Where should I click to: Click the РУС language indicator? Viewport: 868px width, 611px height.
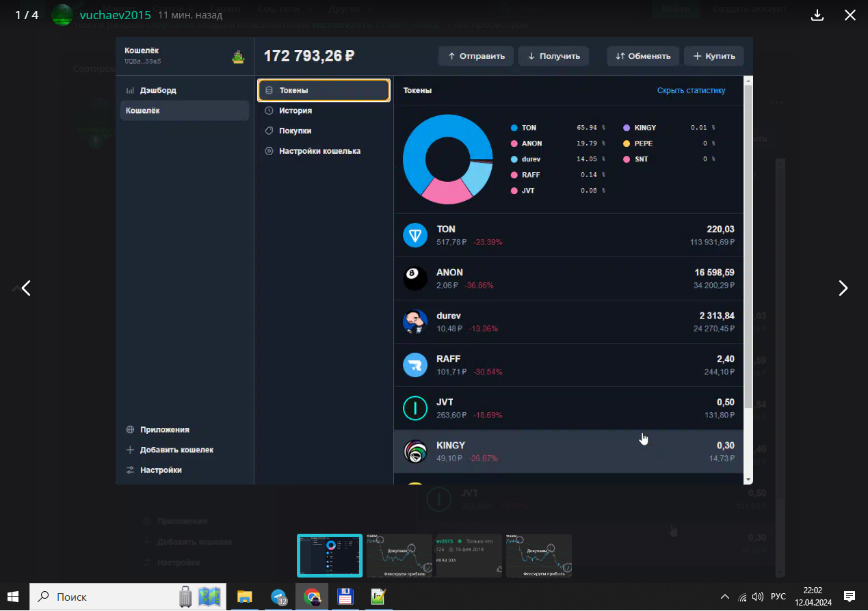(x=778, y=597)
